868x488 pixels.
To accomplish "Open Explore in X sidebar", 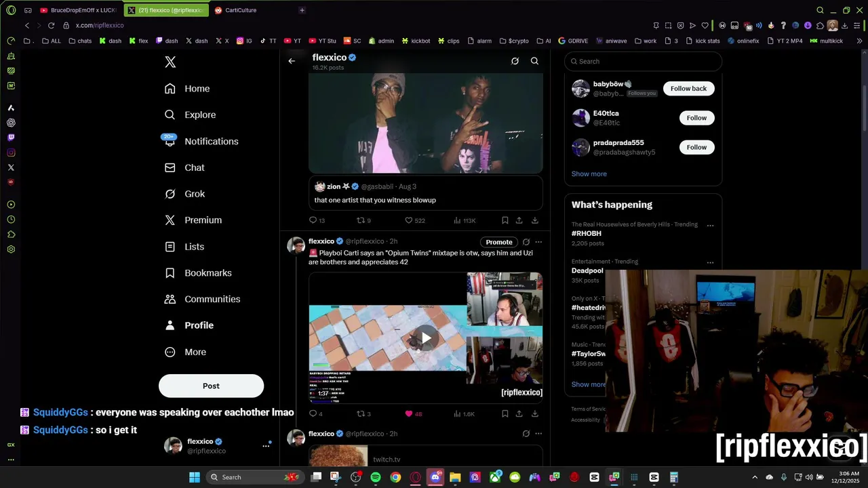I will 191,115.
